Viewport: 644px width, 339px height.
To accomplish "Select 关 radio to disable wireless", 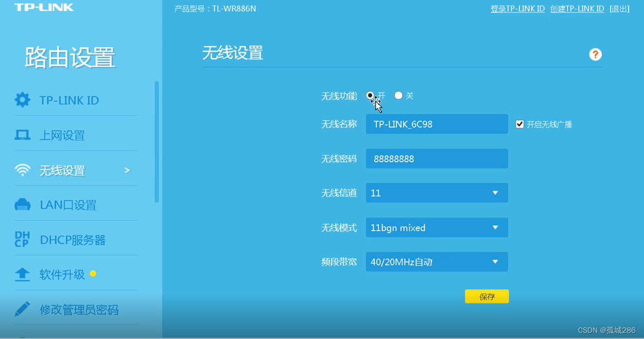I will pyautogui.click(x=398, y=96).
